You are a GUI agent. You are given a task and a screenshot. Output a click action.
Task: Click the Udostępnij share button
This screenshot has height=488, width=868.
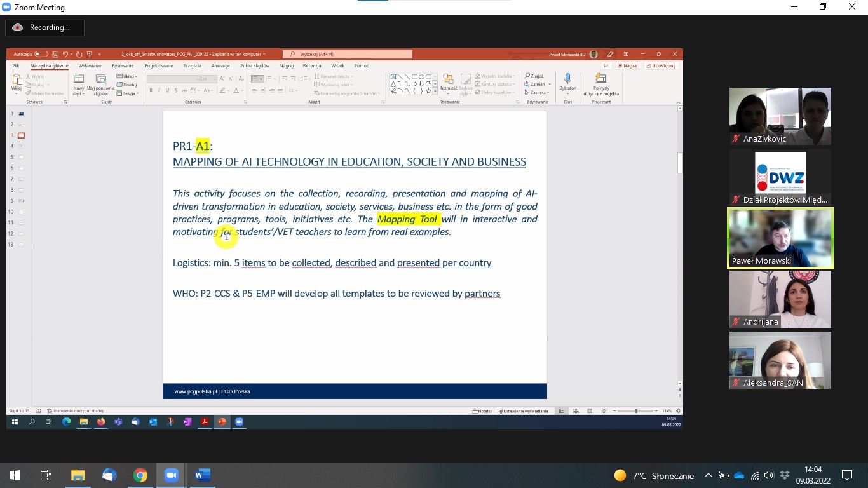661,65
